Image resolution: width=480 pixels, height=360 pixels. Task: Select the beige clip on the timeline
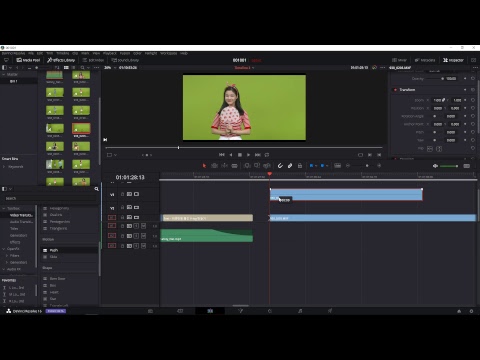(x=207, y=218)
